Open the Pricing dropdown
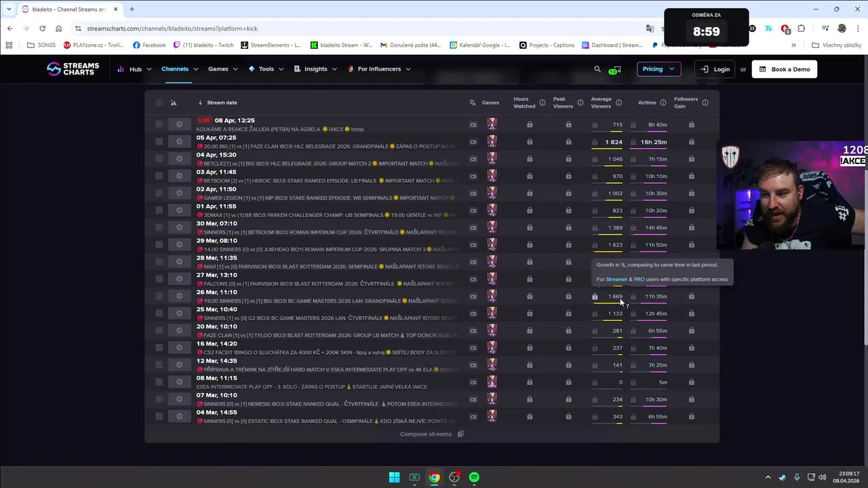The width and height of the screenshot is (868, 488). coord(658,69)
